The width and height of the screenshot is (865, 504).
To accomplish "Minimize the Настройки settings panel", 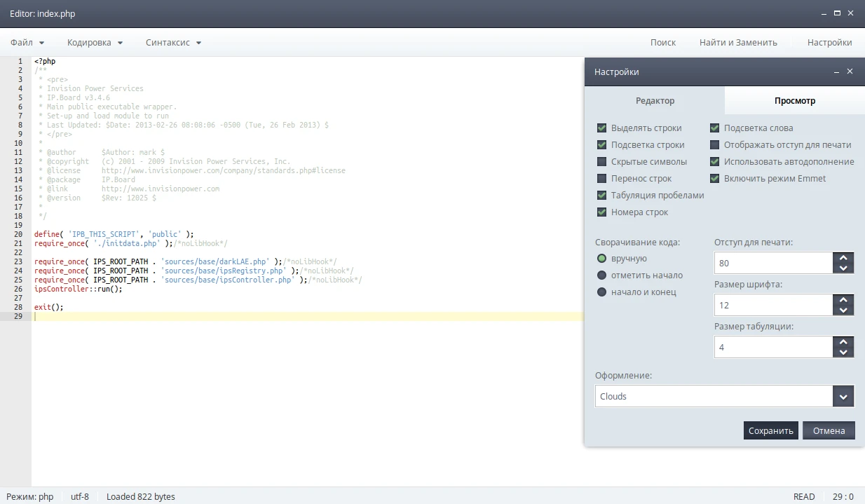I will (x=836, y=71).
